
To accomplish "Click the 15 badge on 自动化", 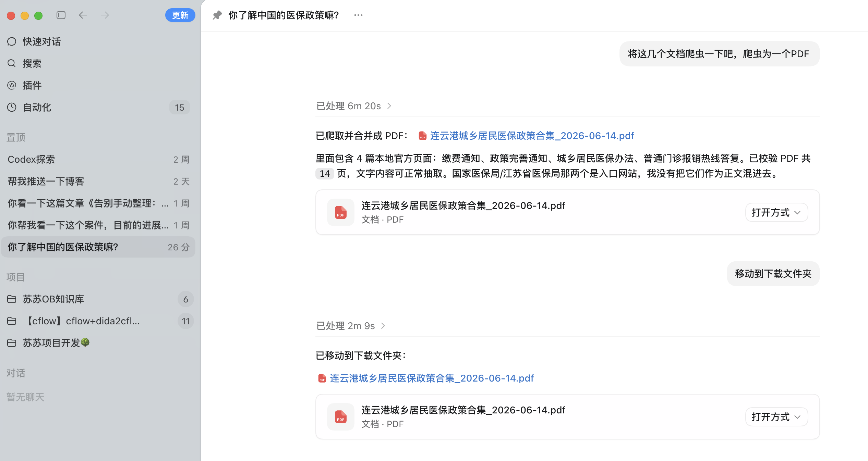I will (x=179, y=108).
